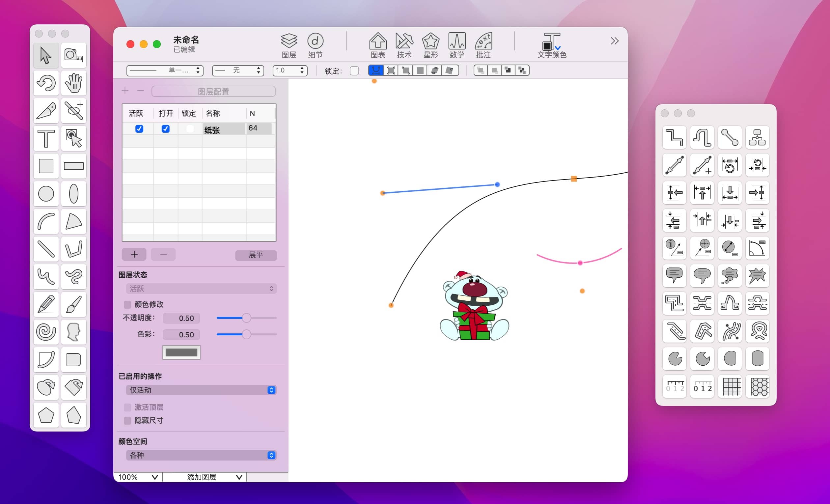Choose the tall ellipse tool
The height and width of the screenshot is (504, 830).
pos(74,194)
